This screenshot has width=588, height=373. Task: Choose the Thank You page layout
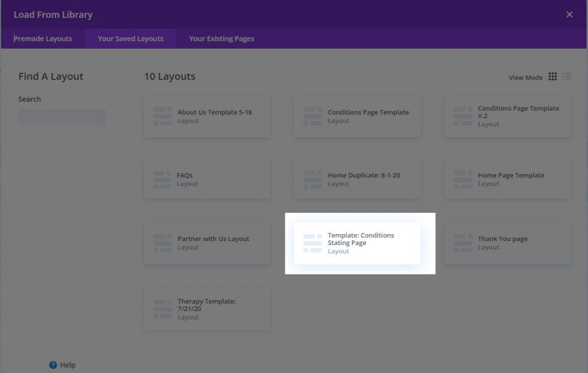508,243
